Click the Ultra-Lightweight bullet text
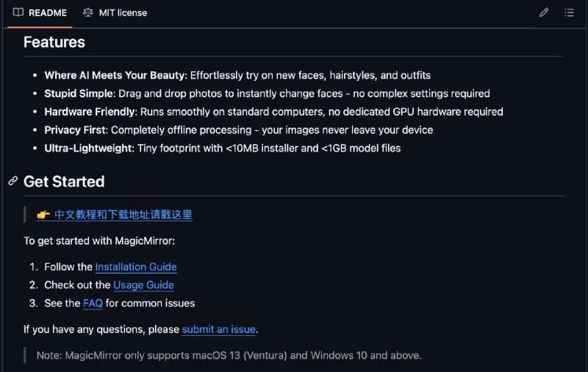The height and width of the screenshot is (372, 588). pyautogui.click(x=223, y=148)
